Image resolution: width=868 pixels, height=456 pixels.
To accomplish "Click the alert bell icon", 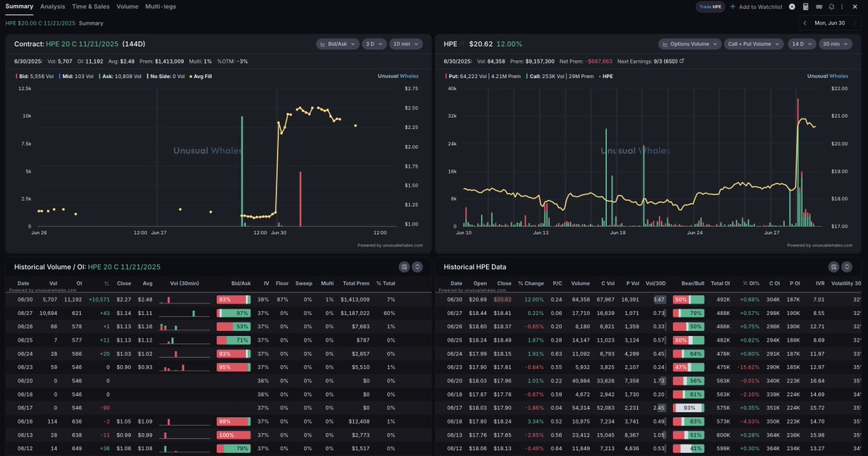I will pyautogui.click(x=832, y=7).
